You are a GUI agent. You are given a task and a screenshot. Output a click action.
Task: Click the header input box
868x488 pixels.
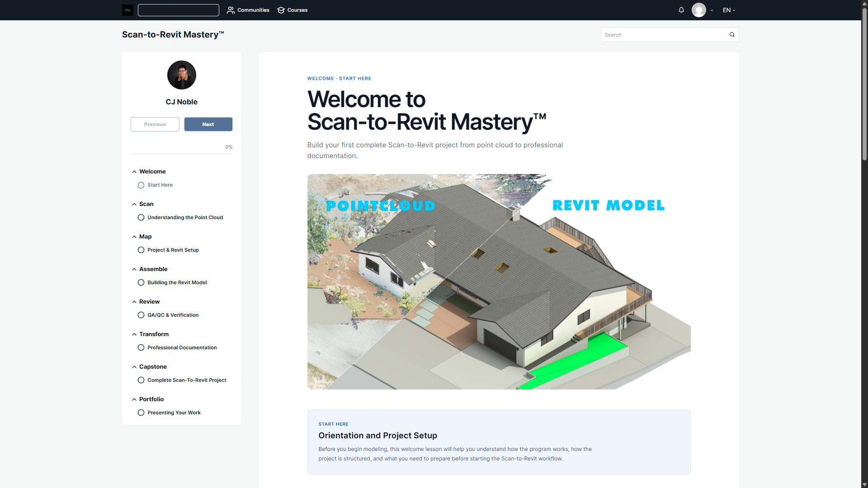pyautogui.click(x=179, y=10)
